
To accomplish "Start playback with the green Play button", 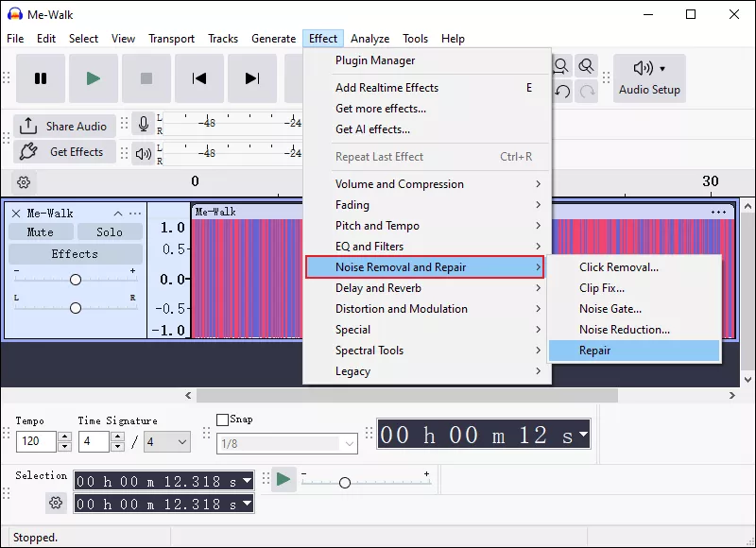I will click(93, 78).
